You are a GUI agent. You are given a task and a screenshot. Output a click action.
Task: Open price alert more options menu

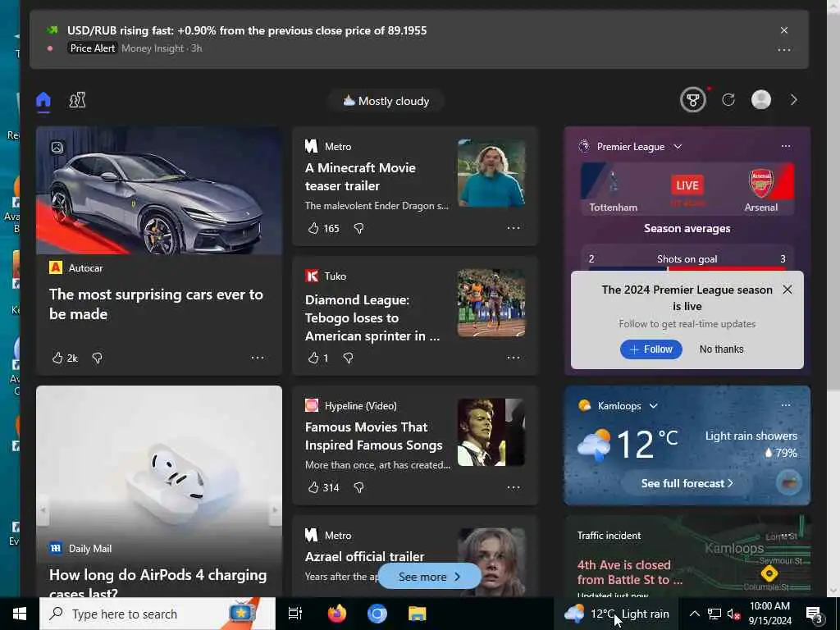tap(783, 50)
